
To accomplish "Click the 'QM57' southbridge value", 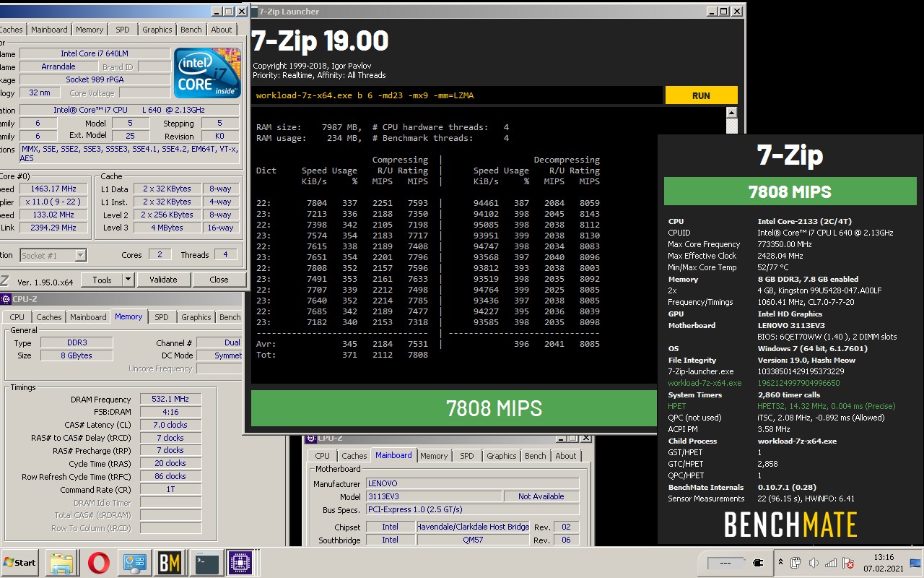I will pos(473,540).
